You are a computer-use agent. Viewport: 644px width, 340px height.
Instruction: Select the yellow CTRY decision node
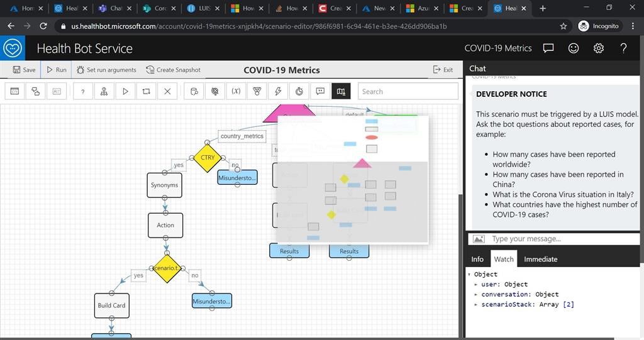point(208,158)
